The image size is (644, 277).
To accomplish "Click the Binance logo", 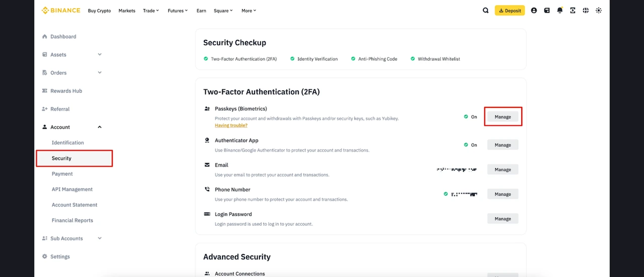I will point(60,10).
